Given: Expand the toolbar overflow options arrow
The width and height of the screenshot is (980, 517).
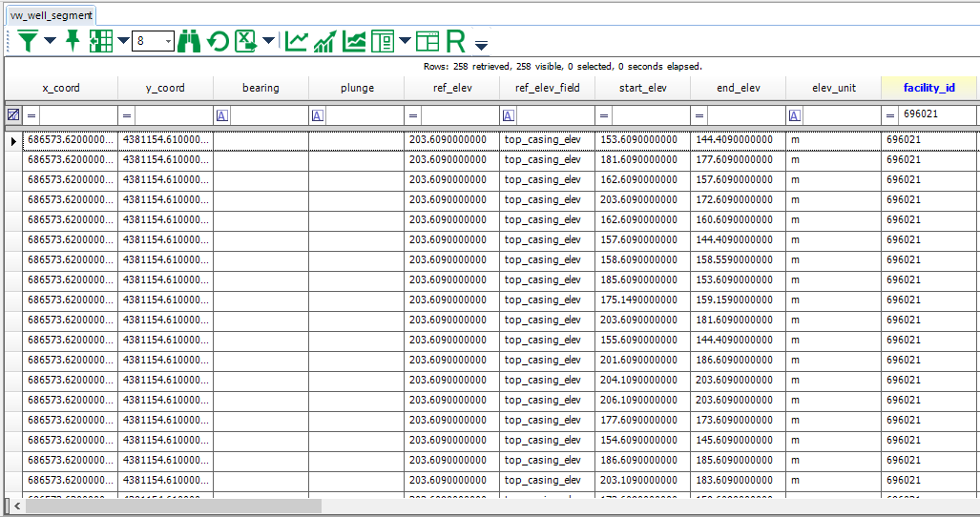Looking at the screenshot, I should pos(481,45).
